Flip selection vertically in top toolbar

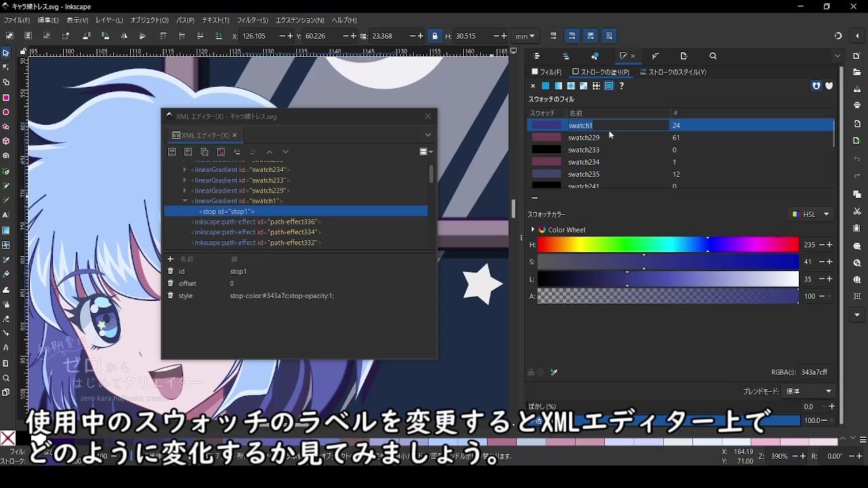142,36
